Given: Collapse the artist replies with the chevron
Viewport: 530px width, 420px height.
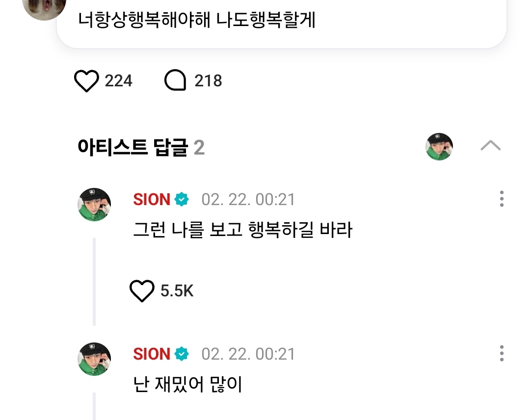Looking at the screenshot, I should (490, 146).
